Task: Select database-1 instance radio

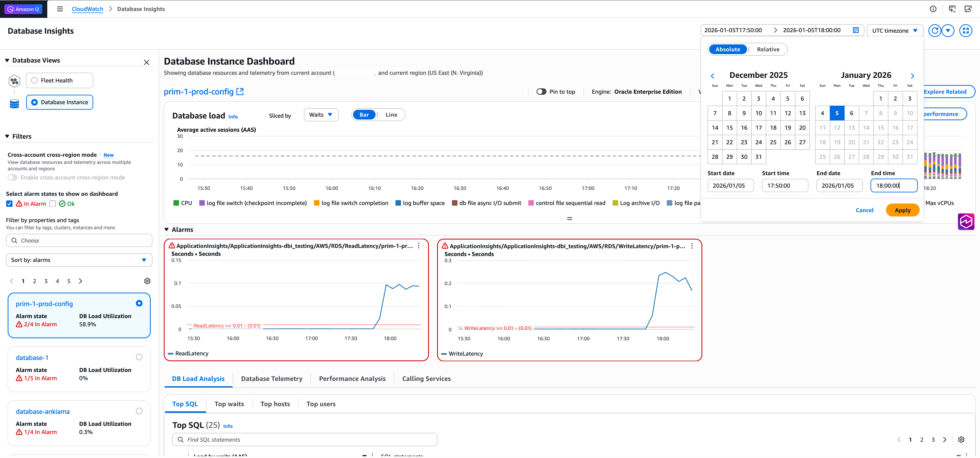Action: tap(139, 357)
